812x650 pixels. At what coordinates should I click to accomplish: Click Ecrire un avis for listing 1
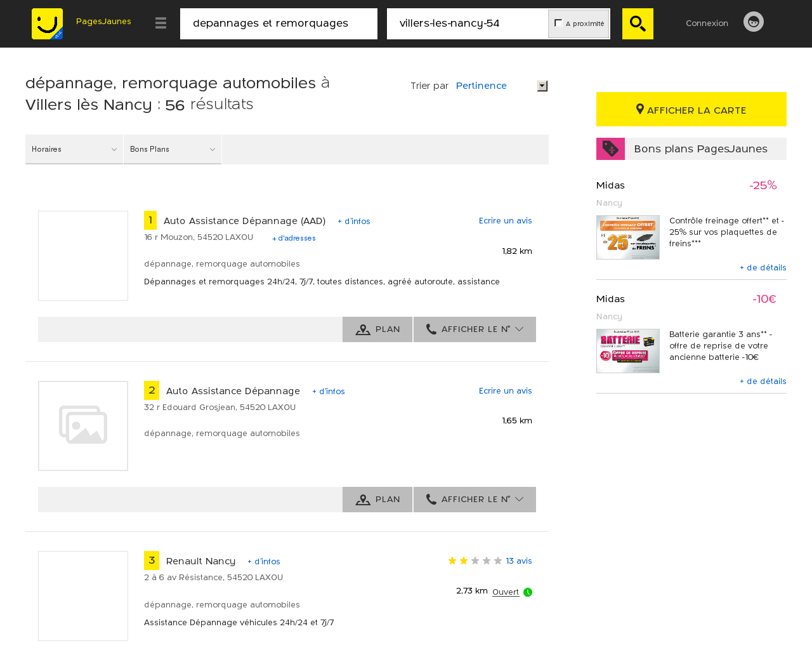[x=506, y=221]
